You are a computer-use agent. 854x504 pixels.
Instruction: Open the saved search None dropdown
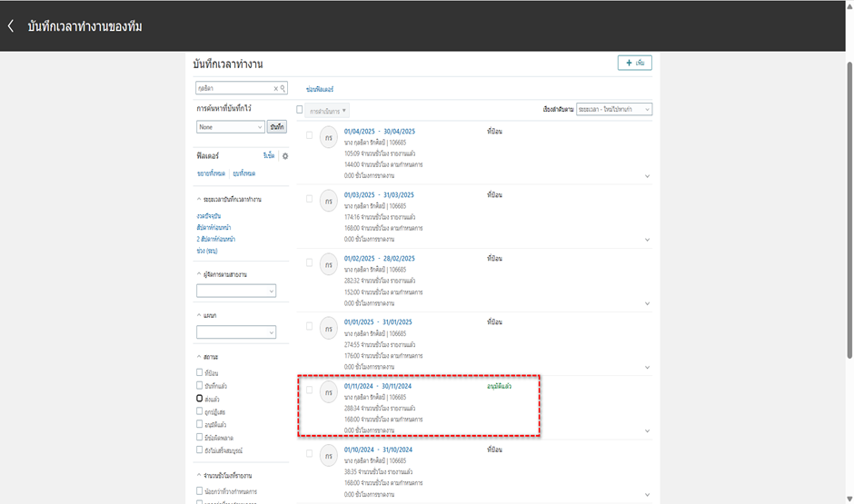(x=230, y=127)
